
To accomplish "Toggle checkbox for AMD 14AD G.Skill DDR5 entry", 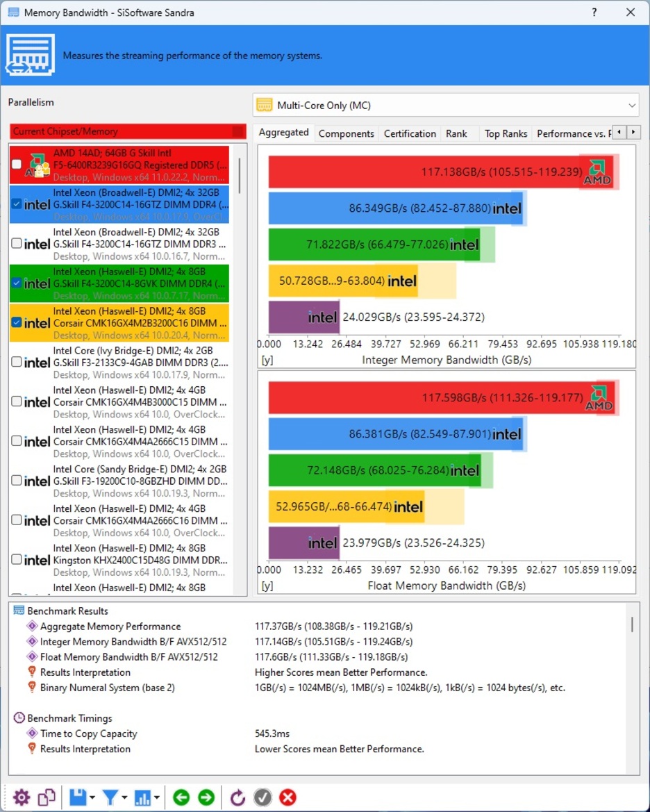I will [x=17, y=164].
